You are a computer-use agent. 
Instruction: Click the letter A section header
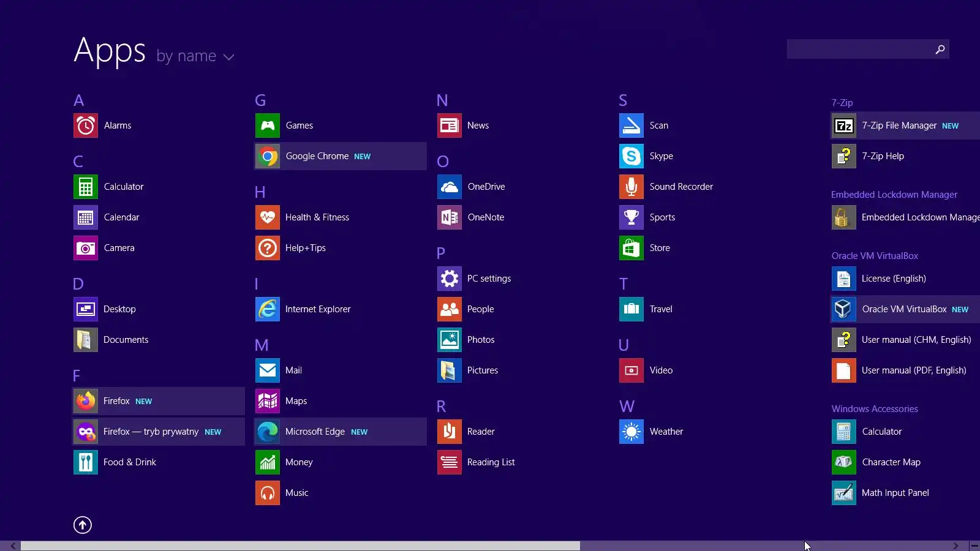pyautogui.click(x=79, y=100)
